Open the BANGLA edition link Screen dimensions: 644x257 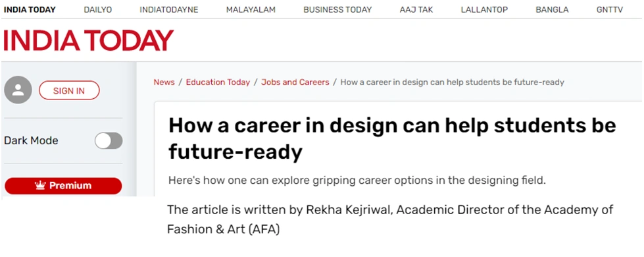click(552, 10)
